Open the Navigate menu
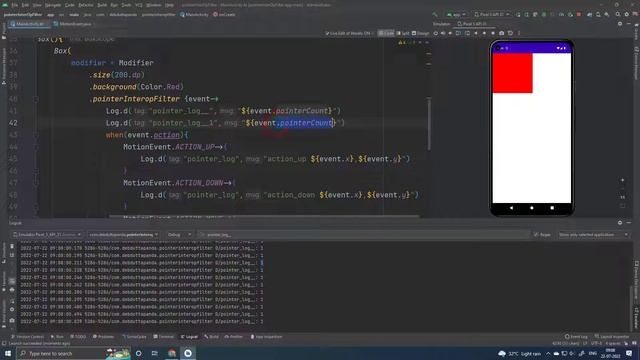The image size is (640, 360). click(53, 5)
